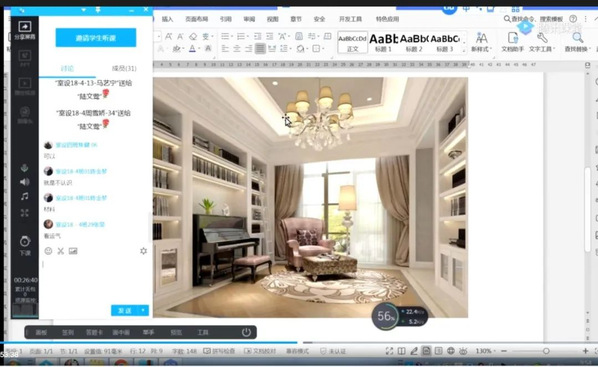The height and width of the screenshot is (367, 598).
Task: Select justify alignment in paragraph ribbon
Action: click(260, 48)
